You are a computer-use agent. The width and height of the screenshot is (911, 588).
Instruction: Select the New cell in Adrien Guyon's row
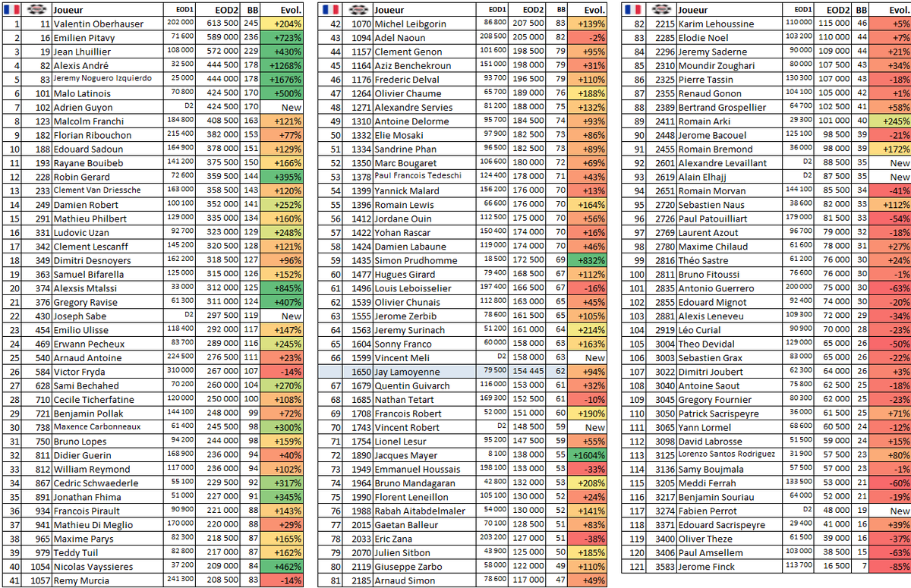click(x=281, y=108)
